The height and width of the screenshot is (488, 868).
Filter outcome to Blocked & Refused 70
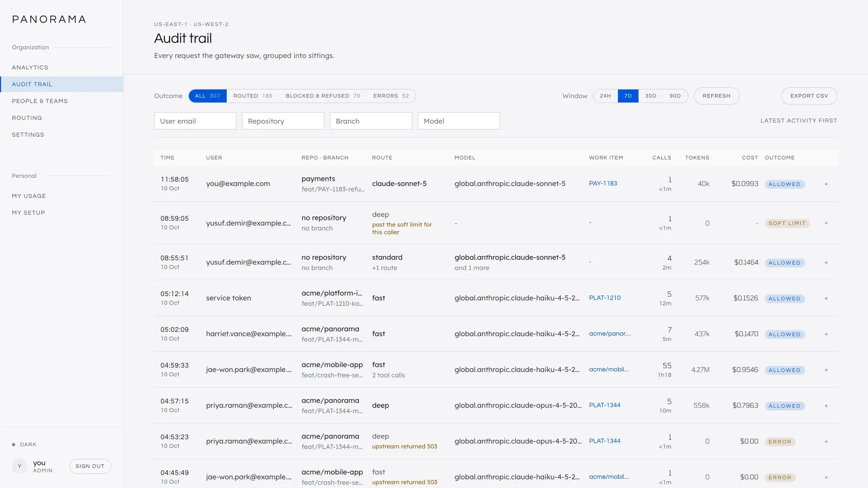[x=322, y=96]
